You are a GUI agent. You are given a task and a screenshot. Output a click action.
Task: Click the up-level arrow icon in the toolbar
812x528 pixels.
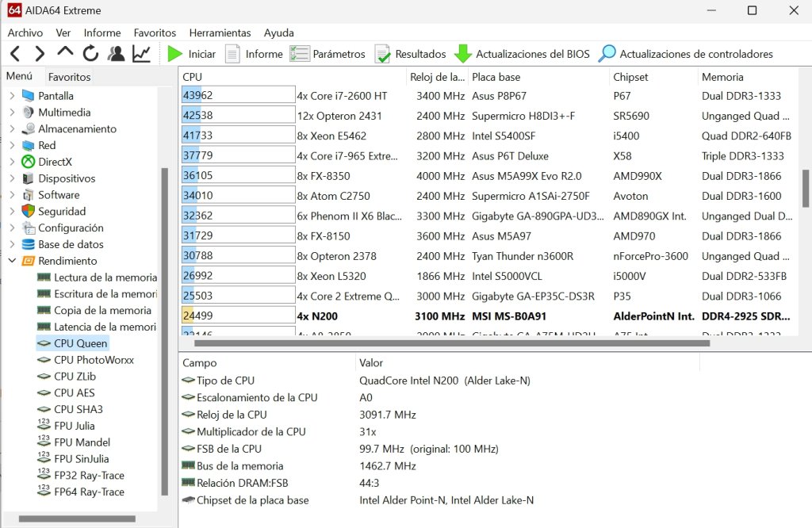65,52
